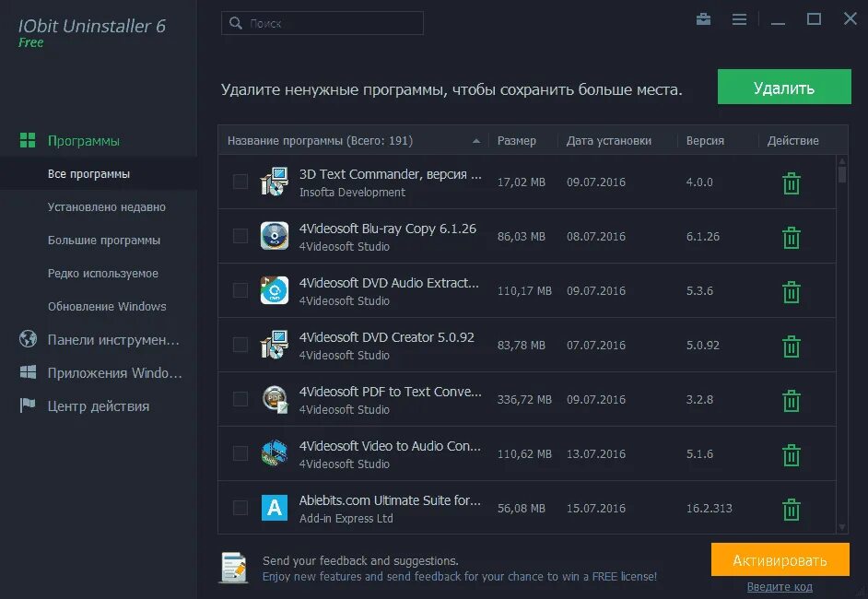Sort list by Версия column
Image resolution: width=868 pixels, height=599 pixels.
718,141
